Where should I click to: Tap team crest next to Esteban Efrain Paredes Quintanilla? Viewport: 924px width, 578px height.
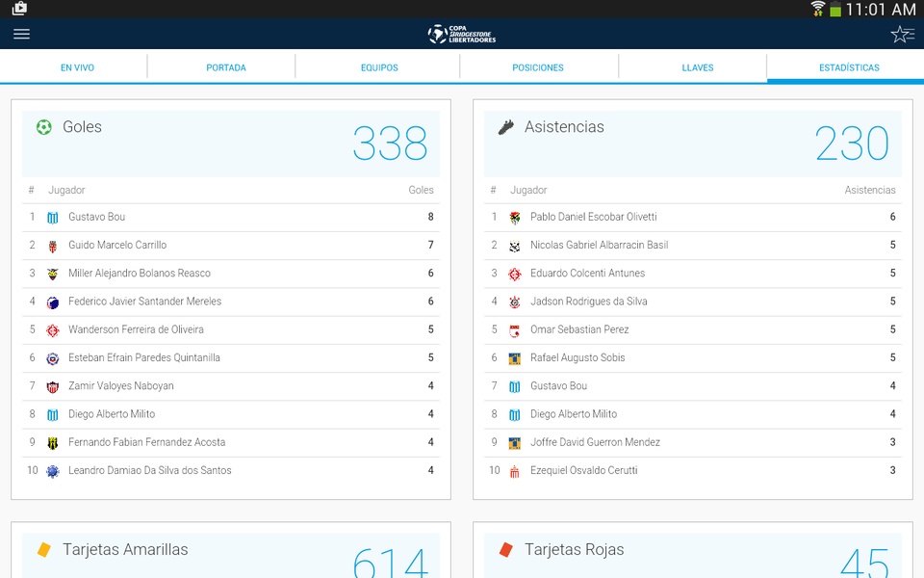click(52, 358)
